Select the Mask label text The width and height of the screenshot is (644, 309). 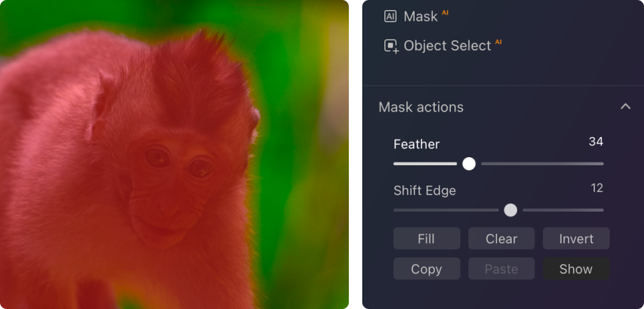pyautogui.click(x=421, y=17)
